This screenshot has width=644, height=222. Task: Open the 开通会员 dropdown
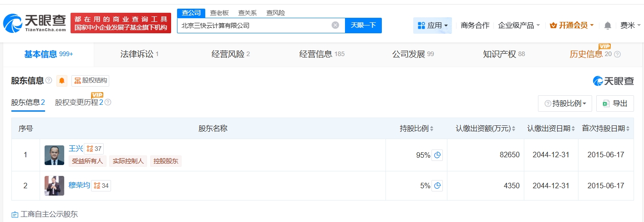click(572, 26)
